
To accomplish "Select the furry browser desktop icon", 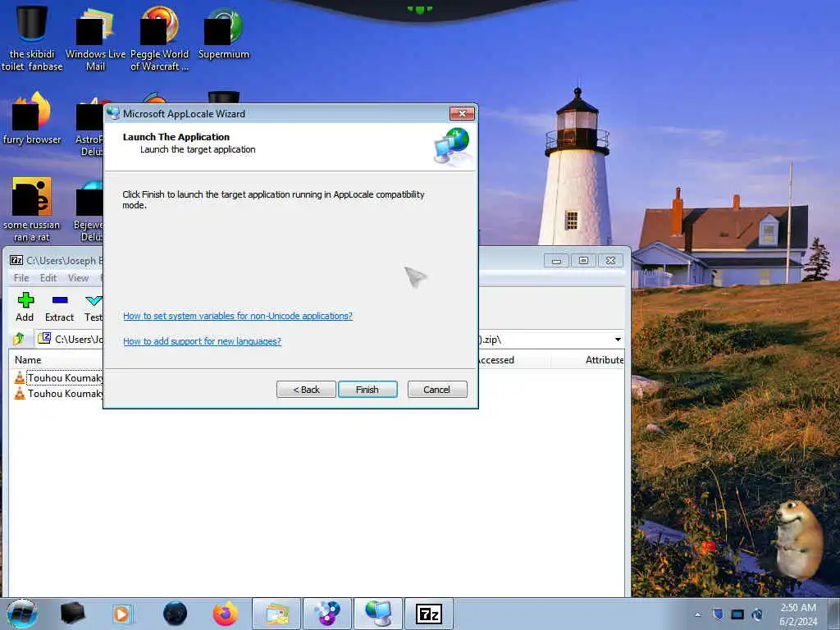I will tap(32, 119).
